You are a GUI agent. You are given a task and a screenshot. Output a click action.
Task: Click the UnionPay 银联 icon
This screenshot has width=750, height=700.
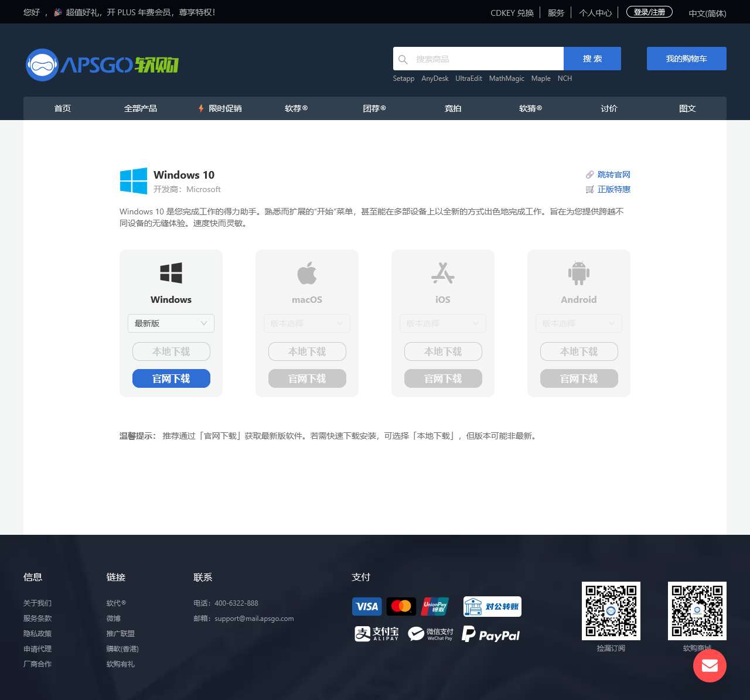pyautogui.click(x=435, y=606)
